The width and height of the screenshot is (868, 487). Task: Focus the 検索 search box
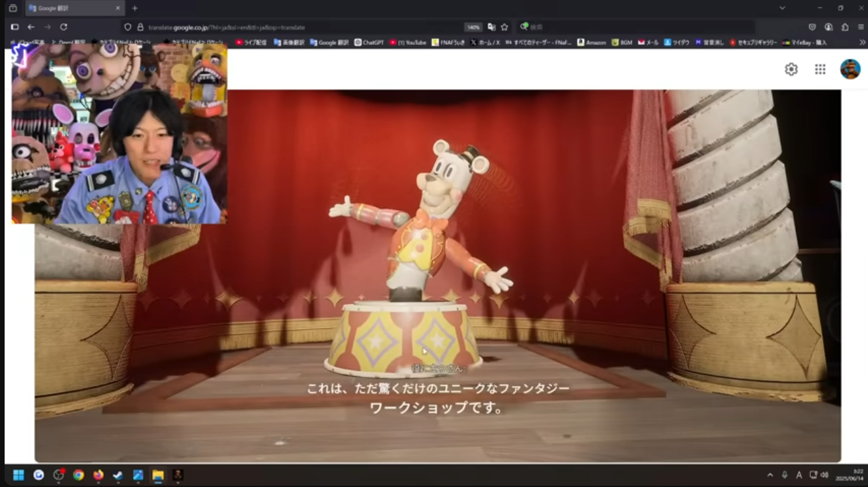tap(635, 27)
